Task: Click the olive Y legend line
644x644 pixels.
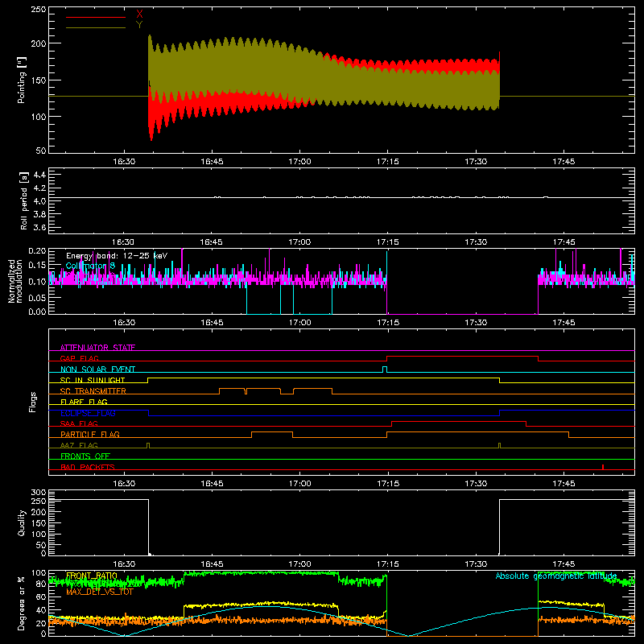Action: click(x=95, y=28)
